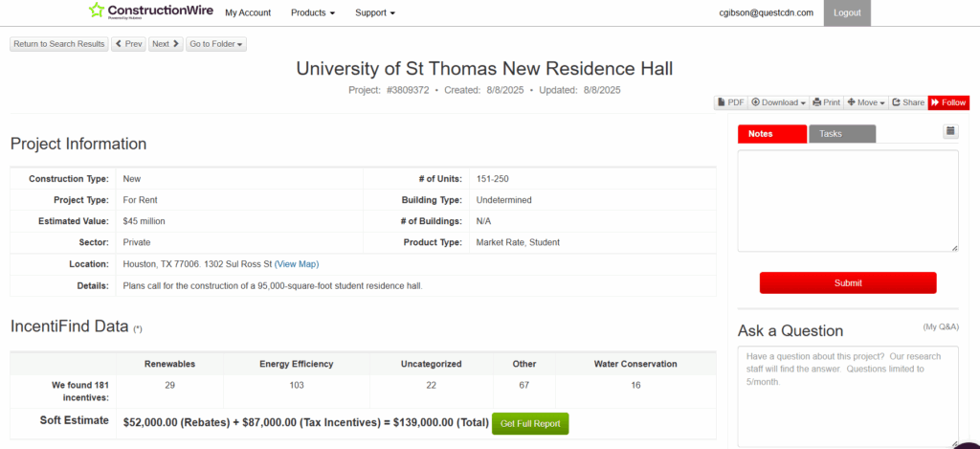Open My Account page
Viewport: 980px width, 449px height.
[248, 12]
